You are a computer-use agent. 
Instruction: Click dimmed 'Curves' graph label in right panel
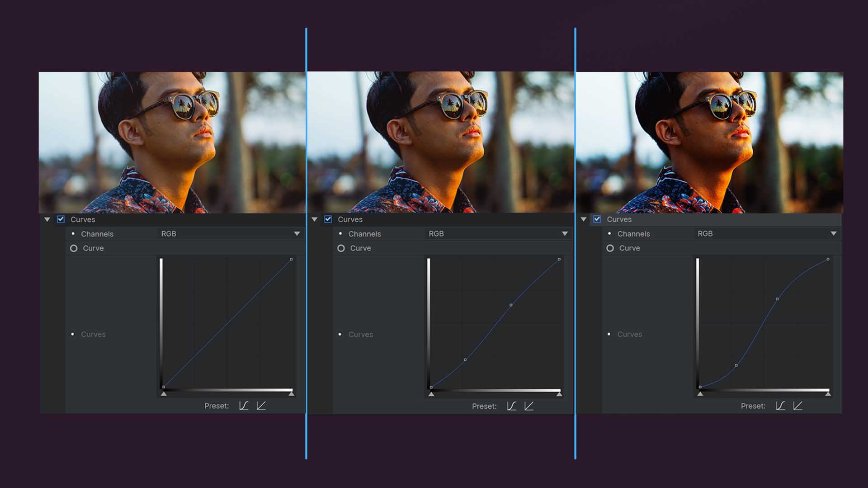630,334
